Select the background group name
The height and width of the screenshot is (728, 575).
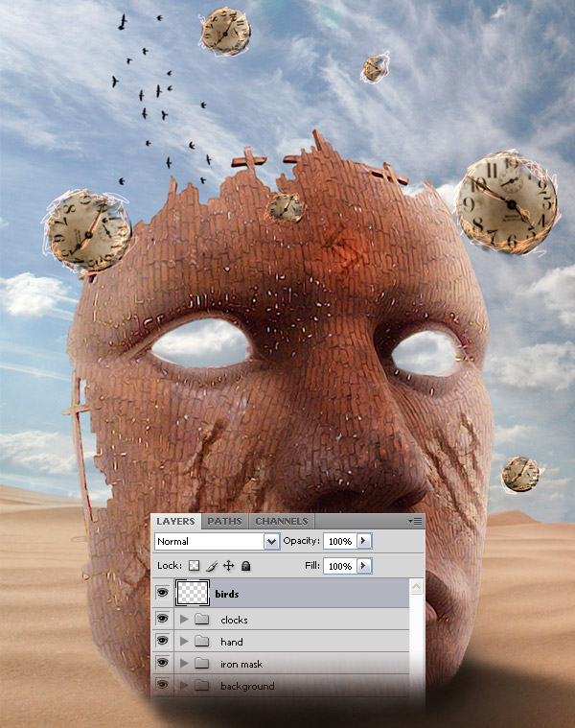tap(247, 686)
